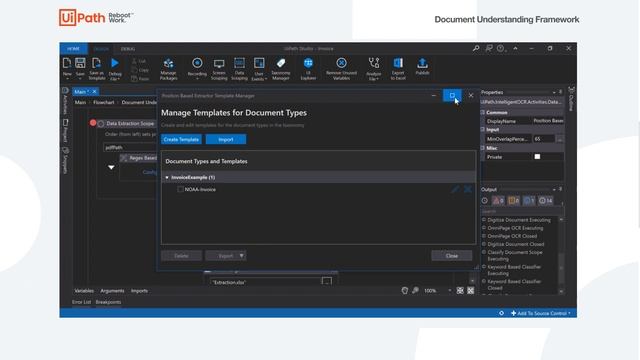Open the Imports tab
Screen dimensions: 640x360
point(139,291)
